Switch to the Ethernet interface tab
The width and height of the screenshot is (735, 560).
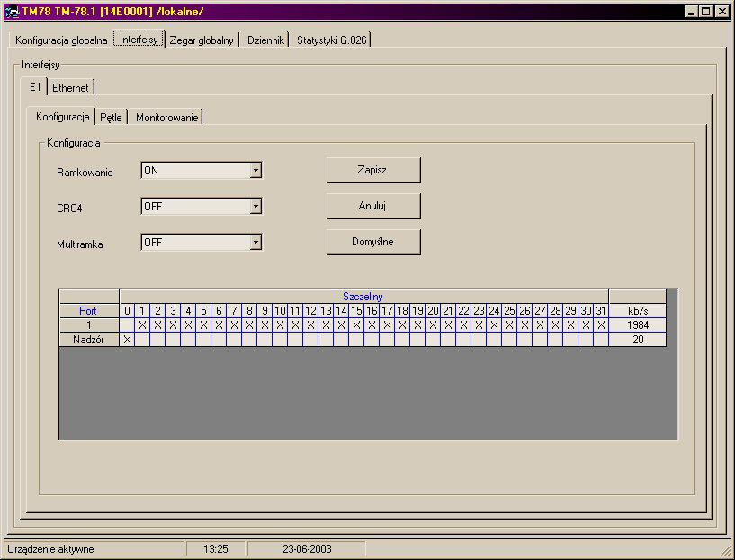tap(70, 87)
